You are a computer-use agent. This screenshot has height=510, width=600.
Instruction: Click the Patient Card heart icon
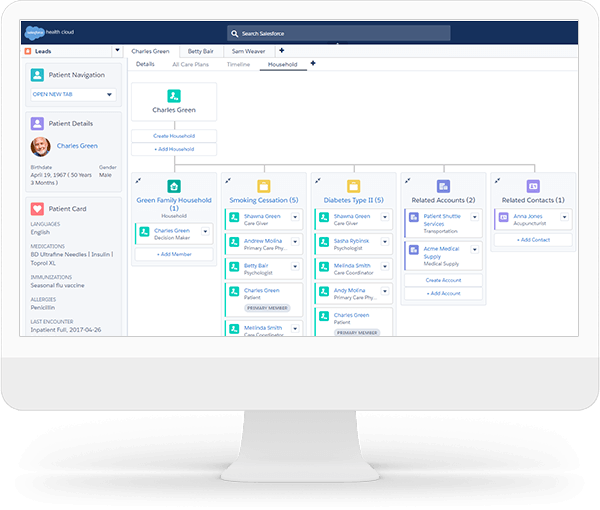[37, 209]
